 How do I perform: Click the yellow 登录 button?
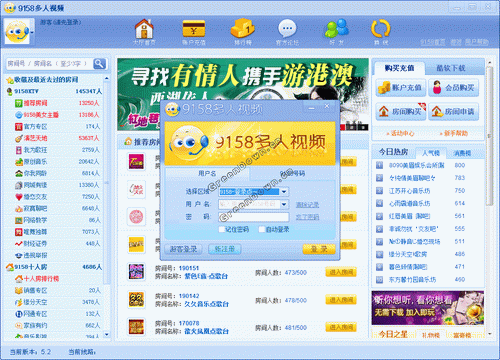pyautogui.click(x=319, y=249)
